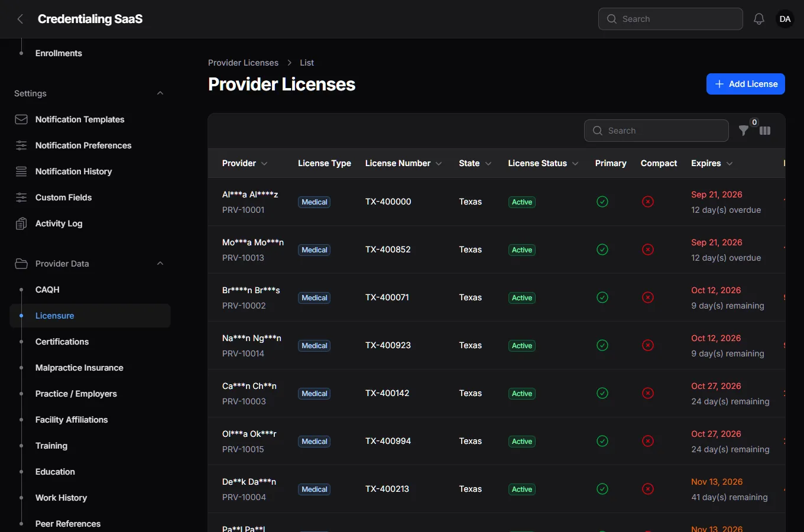This screenshot has width=804, height=532.
Task: Open Peer References
Action: tap(68, 524)
